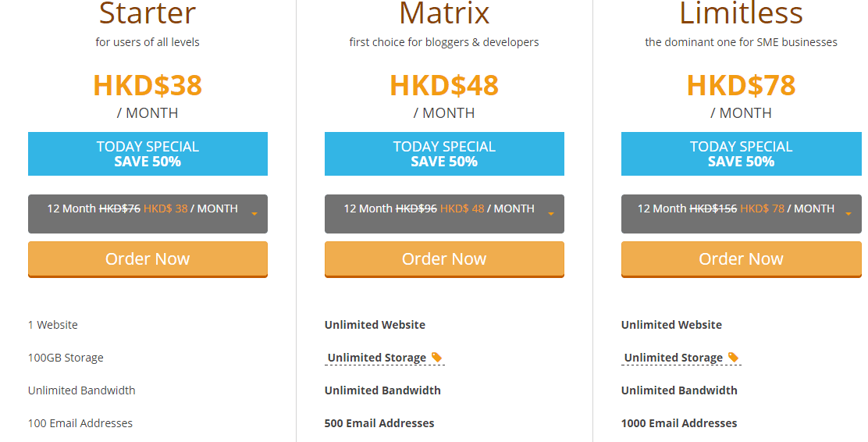Click the HKD$78 Limitless price
868x442 pixels.
click(742, 85)
